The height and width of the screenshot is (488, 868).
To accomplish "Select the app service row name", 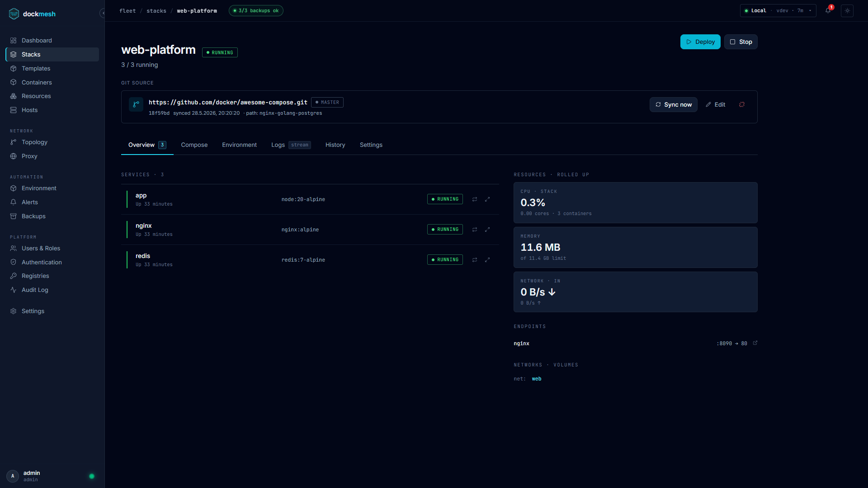I will pos(141,196).
